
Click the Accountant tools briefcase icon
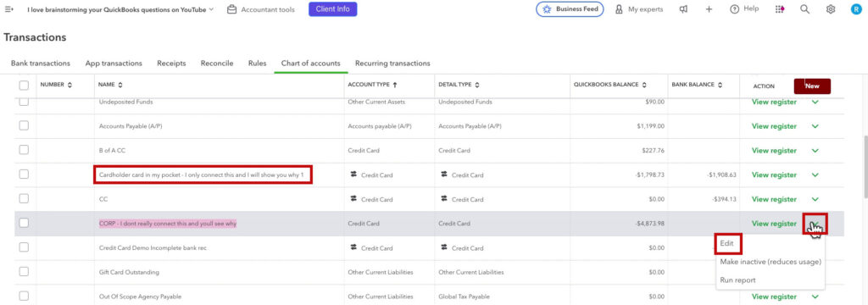232,9
